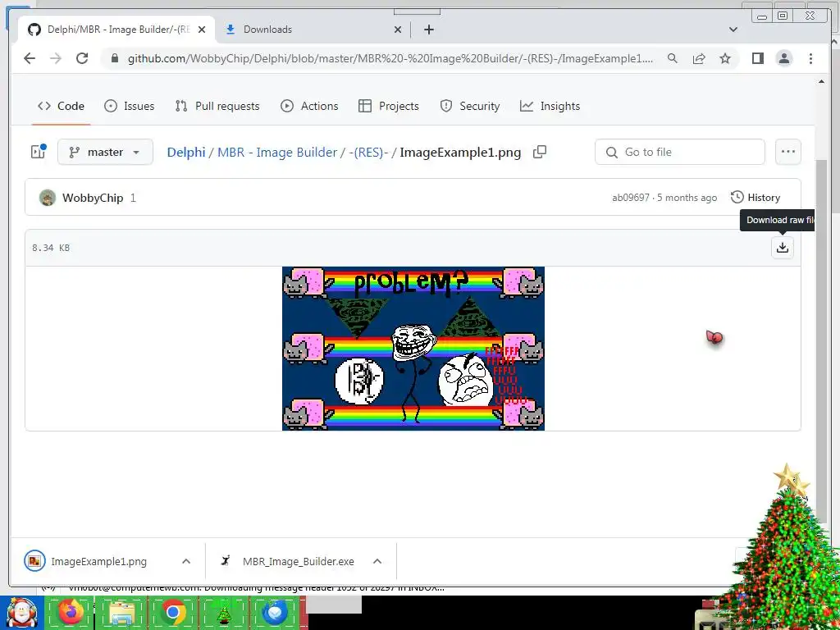Image resolution: width=840 pixels, height=630 pixels.
Task: Focus the Go to file search box
Action: coord(679,152)
